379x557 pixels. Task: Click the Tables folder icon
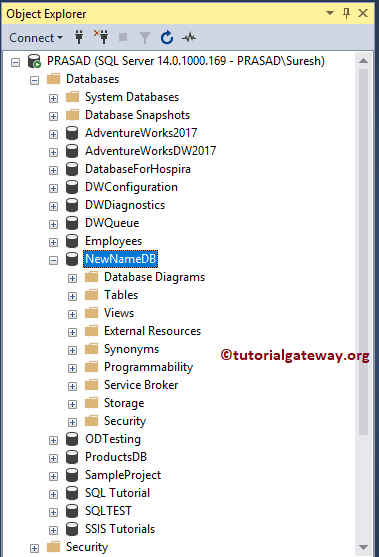tap(91, 294)
